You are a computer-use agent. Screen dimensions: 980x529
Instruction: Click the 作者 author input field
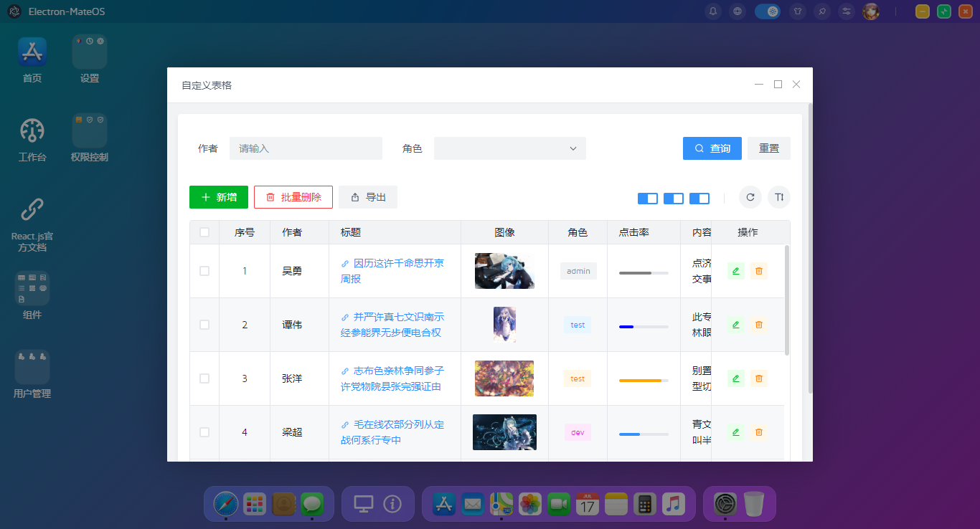tap(306, 148)
